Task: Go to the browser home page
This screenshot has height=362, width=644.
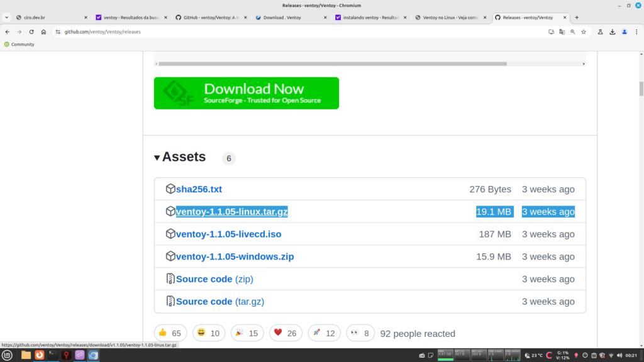Action: 43,31
